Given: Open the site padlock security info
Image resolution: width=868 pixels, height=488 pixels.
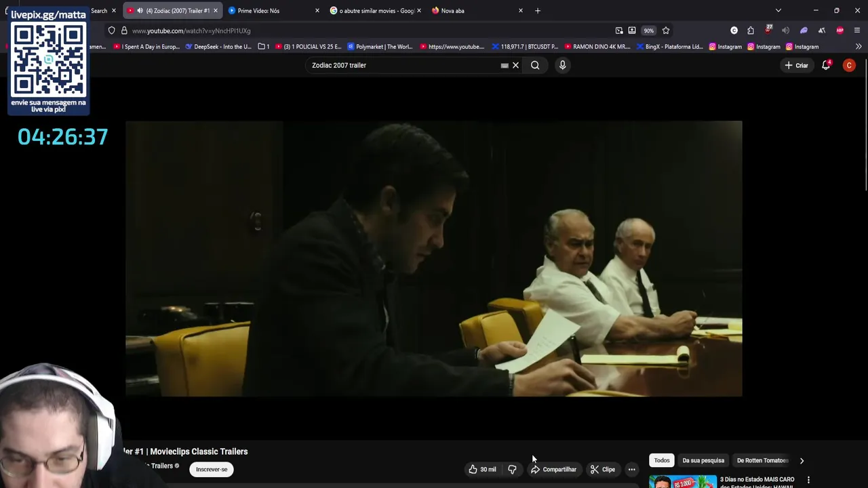Looking at the screenshot, I should [124, 30].
